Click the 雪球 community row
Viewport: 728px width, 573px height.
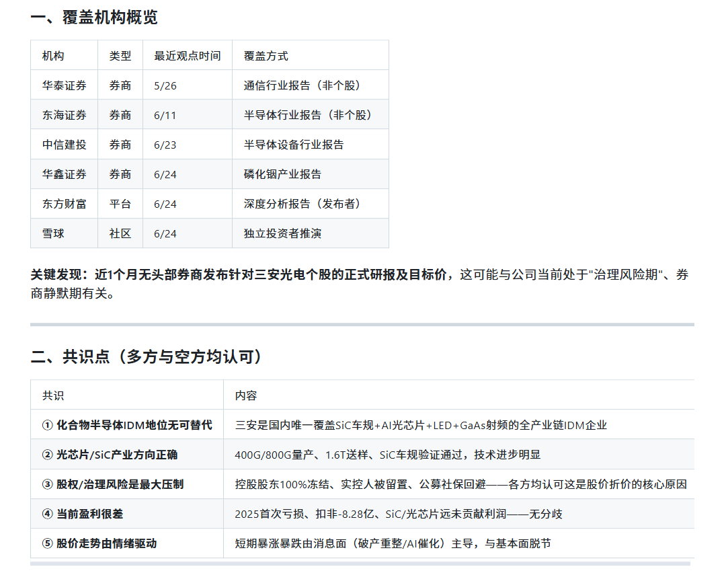point(210,233)
